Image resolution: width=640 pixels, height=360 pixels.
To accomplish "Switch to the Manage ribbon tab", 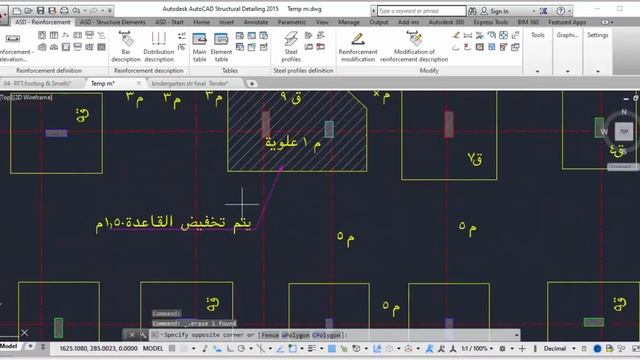I will pos(349,22).
